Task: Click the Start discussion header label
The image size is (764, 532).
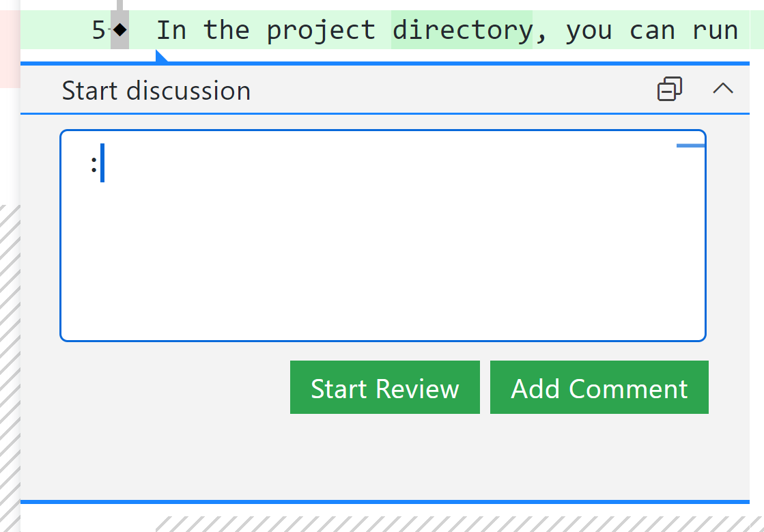Action: click(x=156, y=90)
